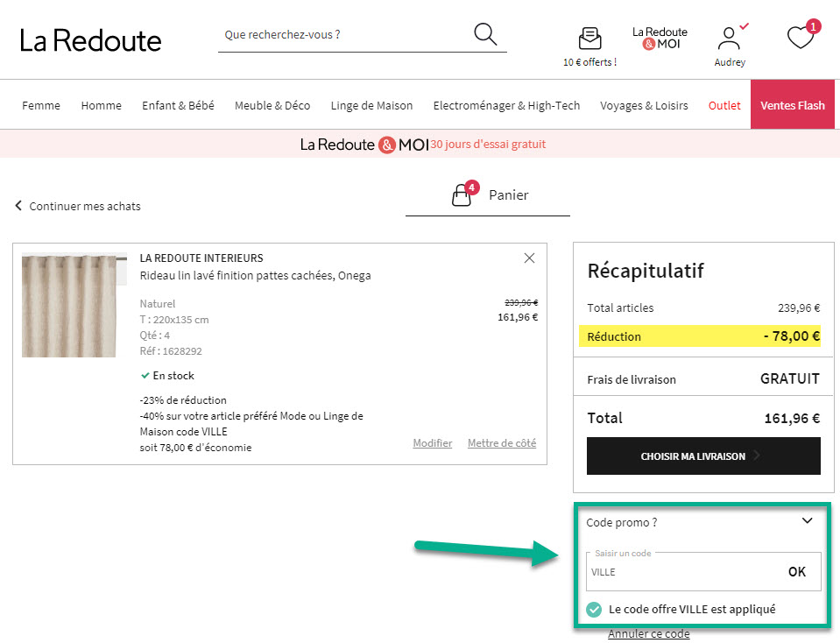The height and width of the screenshot is (643, 840).
Task: Click the back chevron beside Continuer mes achats
Action: 18,206
